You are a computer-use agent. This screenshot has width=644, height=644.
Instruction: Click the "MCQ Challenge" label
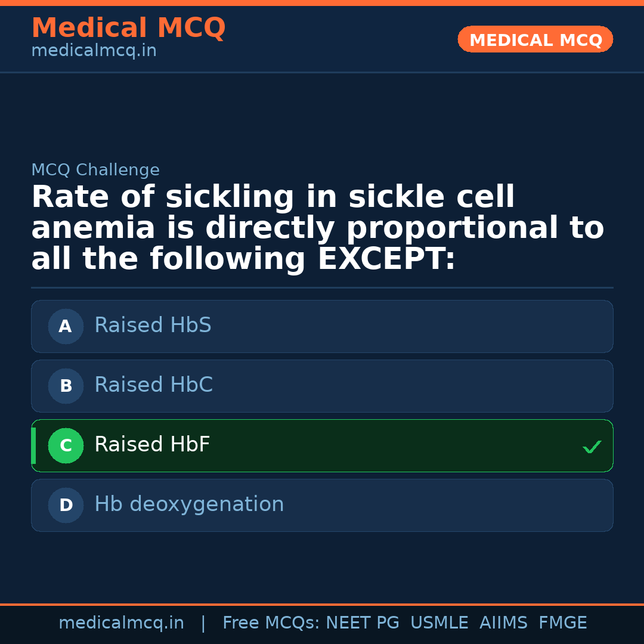[x=95, y=170]
